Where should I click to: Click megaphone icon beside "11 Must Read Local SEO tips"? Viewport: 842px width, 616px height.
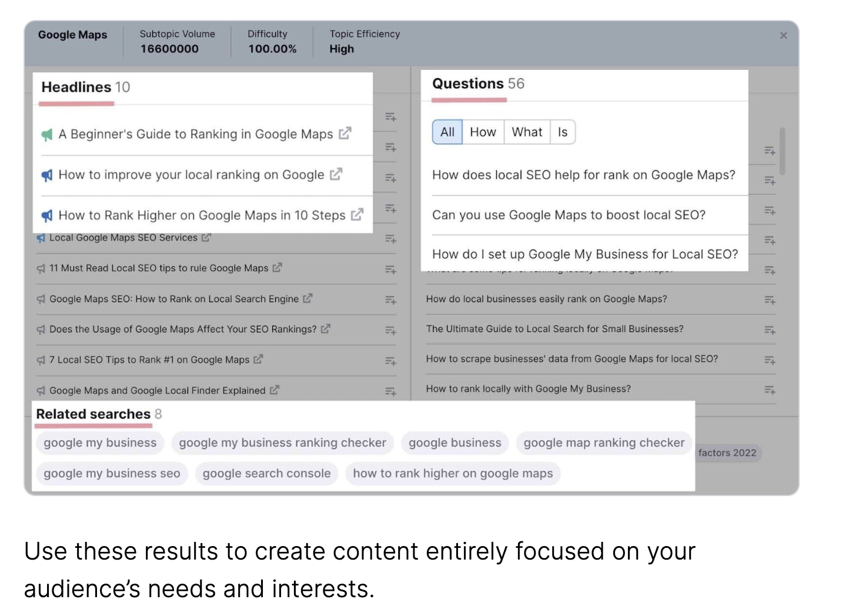pyautogui.click(x=40, y=268)
